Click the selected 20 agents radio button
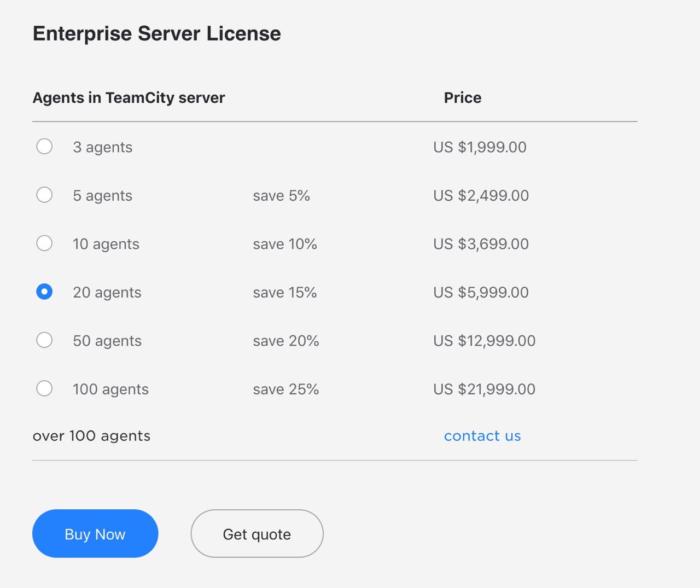 [x=44, y=292]
